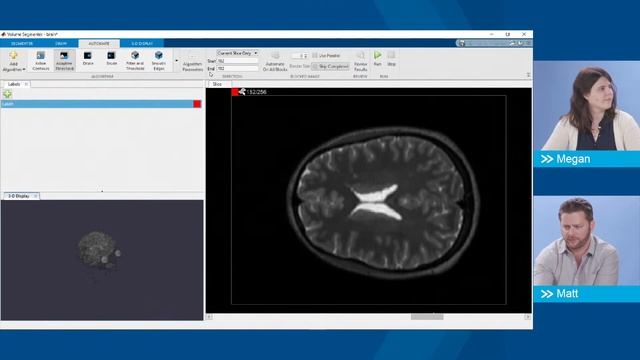Click the ribbon search icon

[x=461, y=43]
